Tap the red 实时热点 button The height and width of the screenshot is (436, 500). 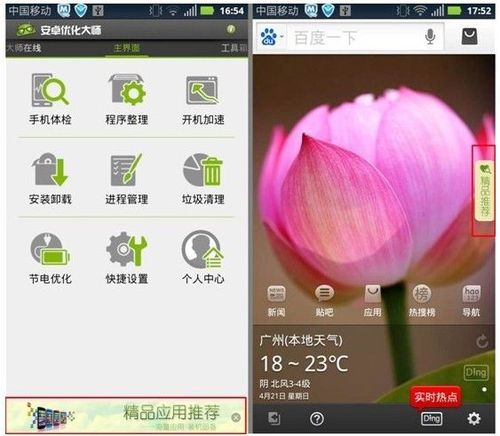(436, 397)
